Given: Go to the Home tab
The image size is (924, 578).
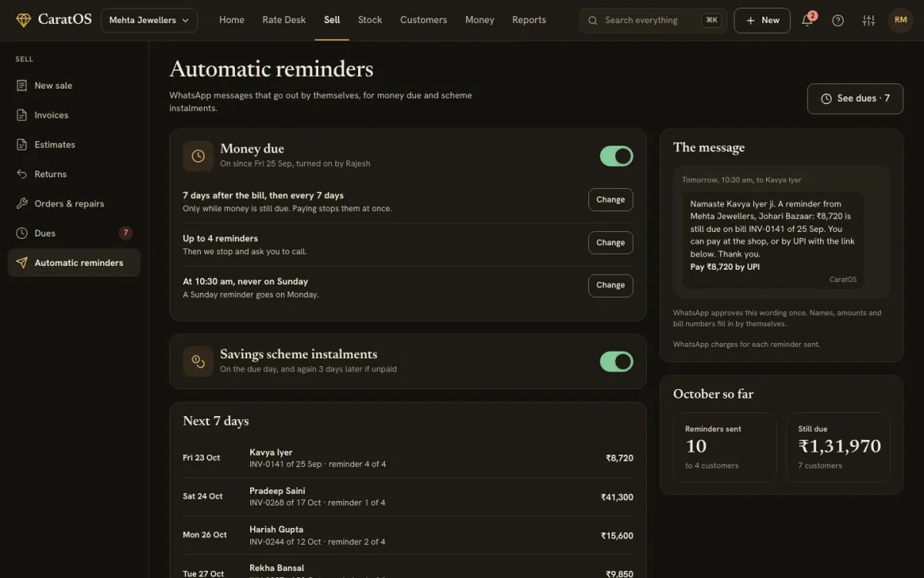Looking at the screenshot, I should click(232, 20).
